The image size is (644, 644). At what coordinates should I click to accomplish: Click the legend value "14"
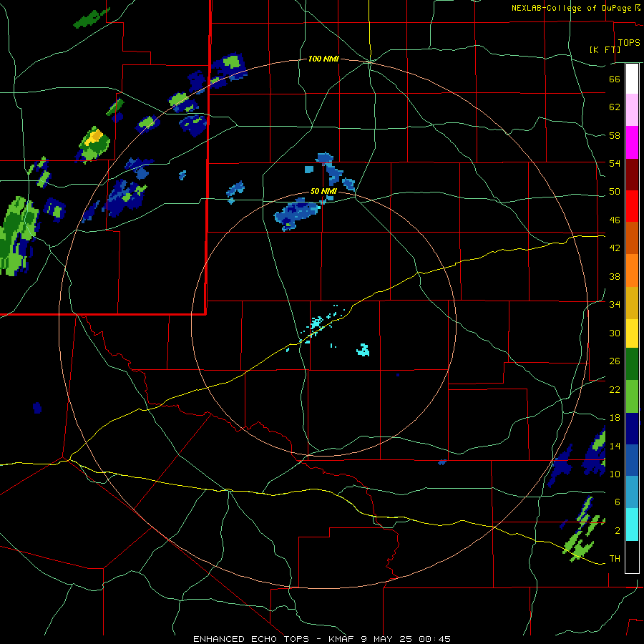coord(615,446)
